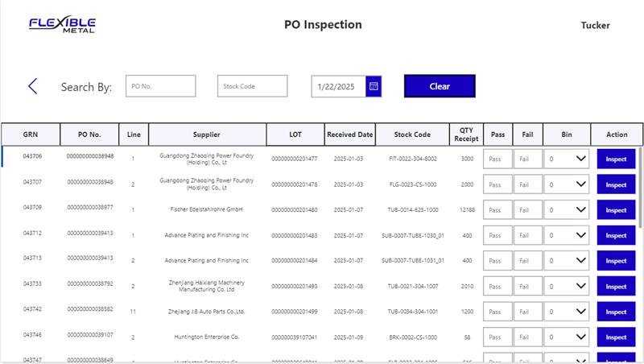Image resolution: width=644 pixels, height=364 pixels.
Task: Focus the PO No. search field
Action: 160,86
